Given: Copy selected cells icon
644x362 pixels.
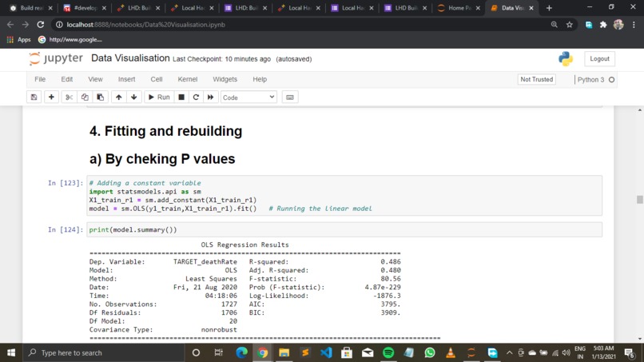Looking at the screenshot, I should [x=85, y=97].
